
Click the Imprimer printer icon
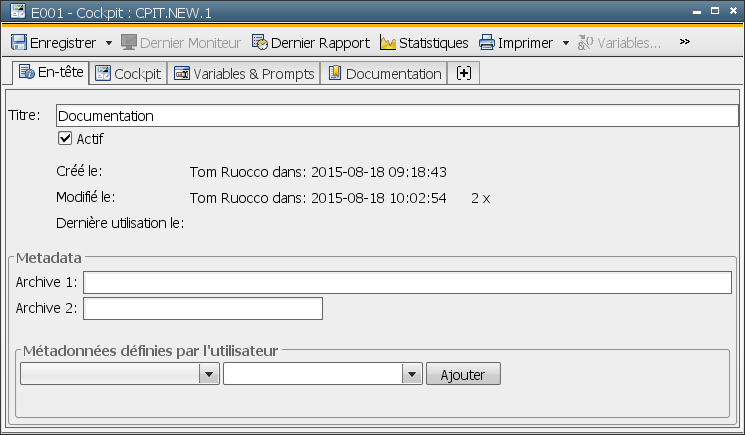[x=487, y=43]
